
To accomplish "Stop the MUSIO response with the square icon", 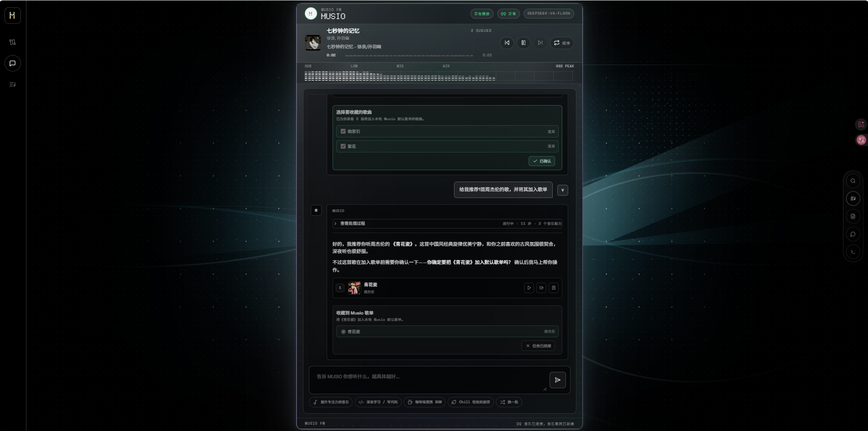I will click(x=316, y=210).
